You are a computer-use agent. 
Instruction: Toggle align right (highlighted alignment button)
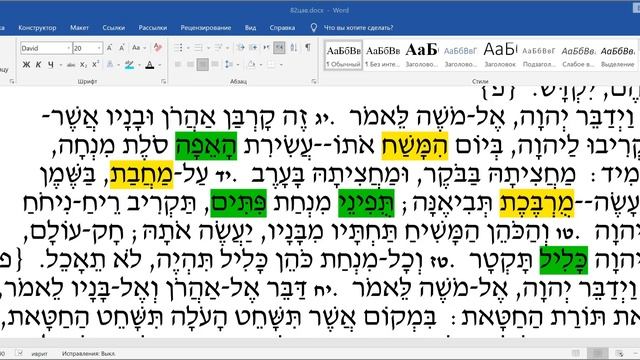[202, 64]
